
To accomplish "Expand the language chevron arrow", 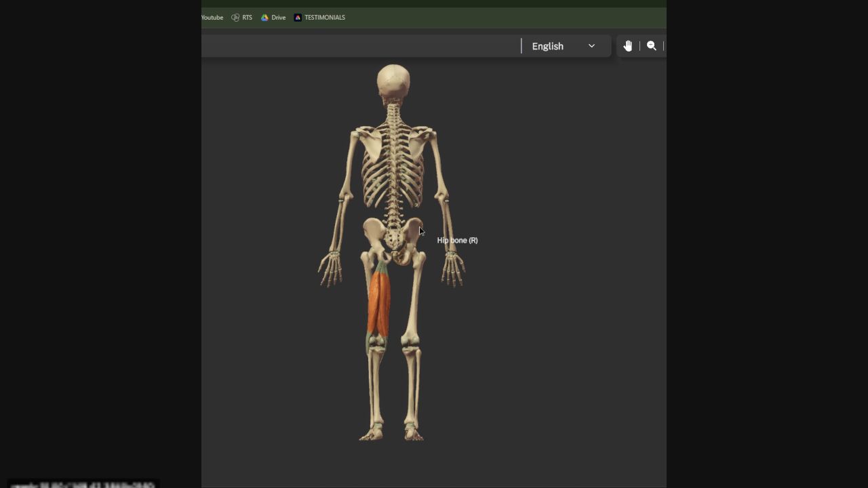I will (x=591, y=46).
